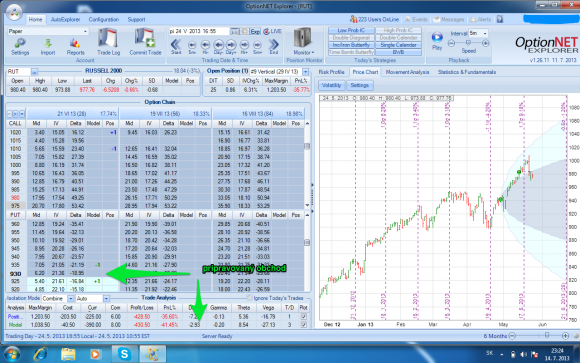Click the Double Diagonal strategy button

coord(351,38)
